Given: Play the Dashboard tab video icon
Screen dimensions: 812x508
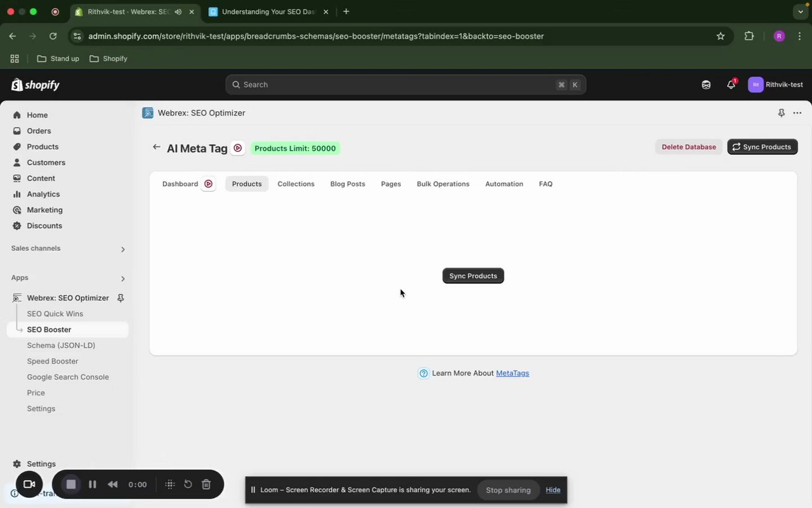Looking at the screenshot, I should pos(208,184).
